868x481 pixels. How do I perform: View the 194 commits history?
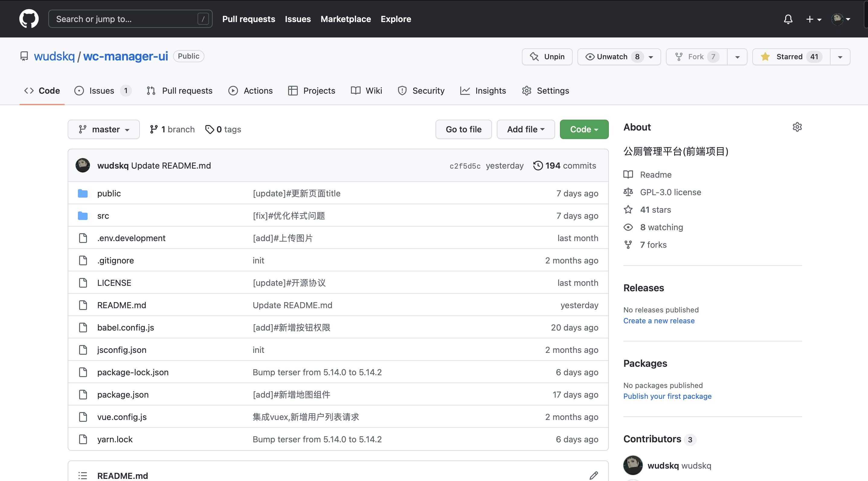(565, 166)
